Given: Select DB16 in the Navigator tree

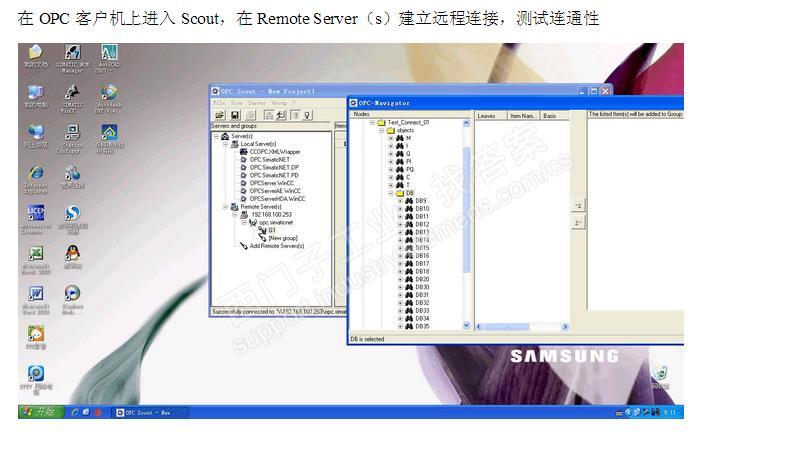Looking at the screenshot, I should coord(422,256).
